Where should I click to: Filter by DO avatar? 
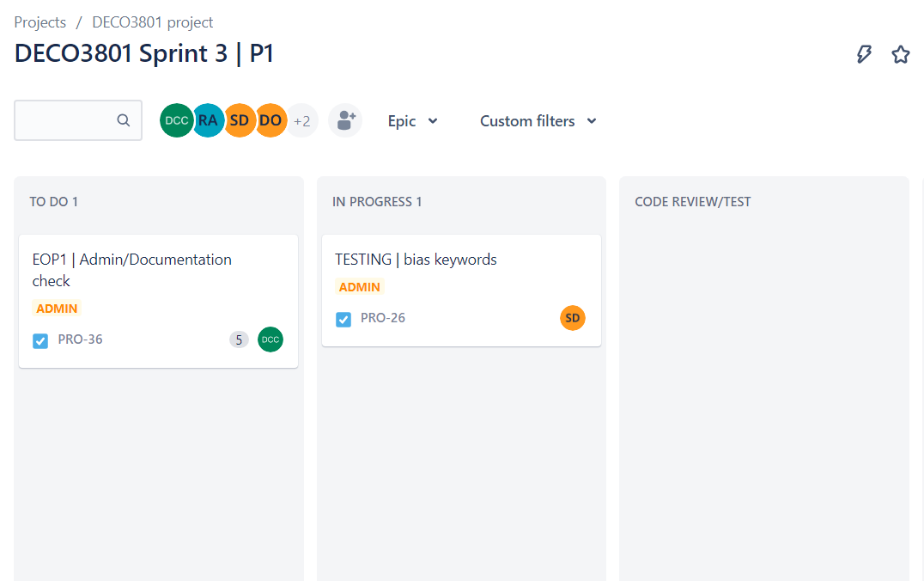[x=271, y=120]
